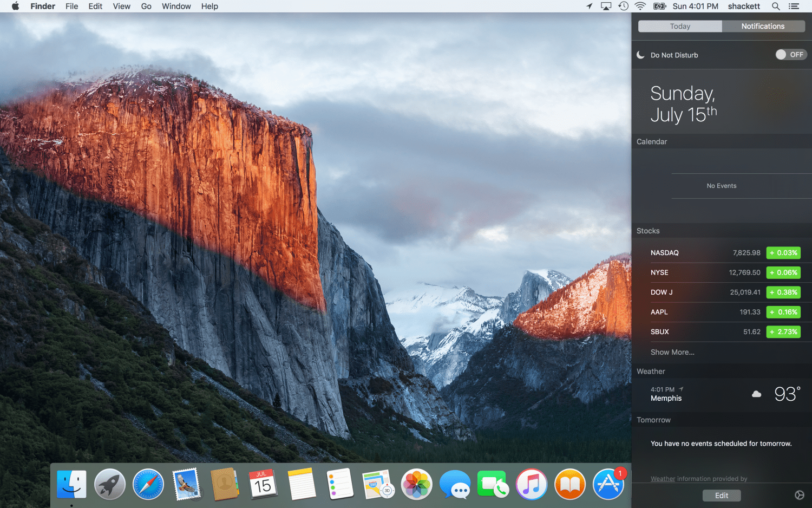This screenshot has height=508, width=812.
Task: Click the NASDAQ value 7,825.98
Action: [746, 253]
